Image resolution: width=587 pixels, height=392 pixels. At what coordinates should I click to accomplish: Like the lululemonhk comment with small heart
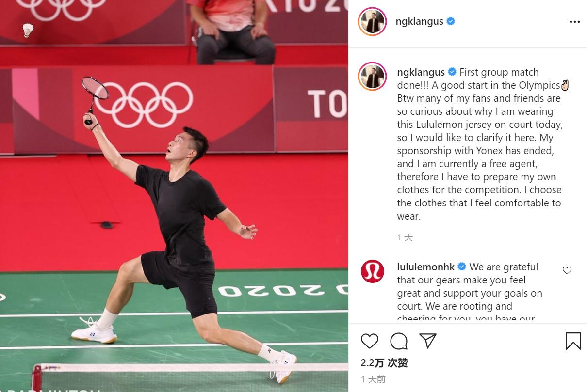[x=567, y=270]
